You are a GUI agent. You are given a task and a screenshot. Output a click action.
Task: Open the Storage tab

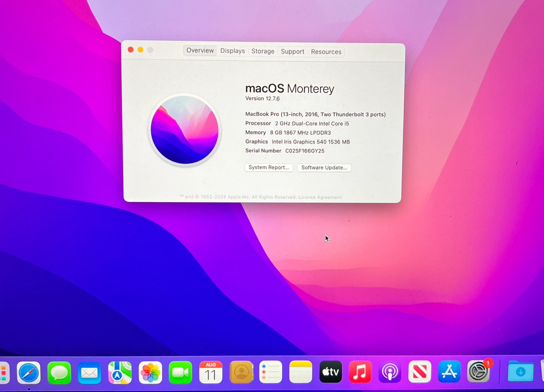click(x=263, y=51)
